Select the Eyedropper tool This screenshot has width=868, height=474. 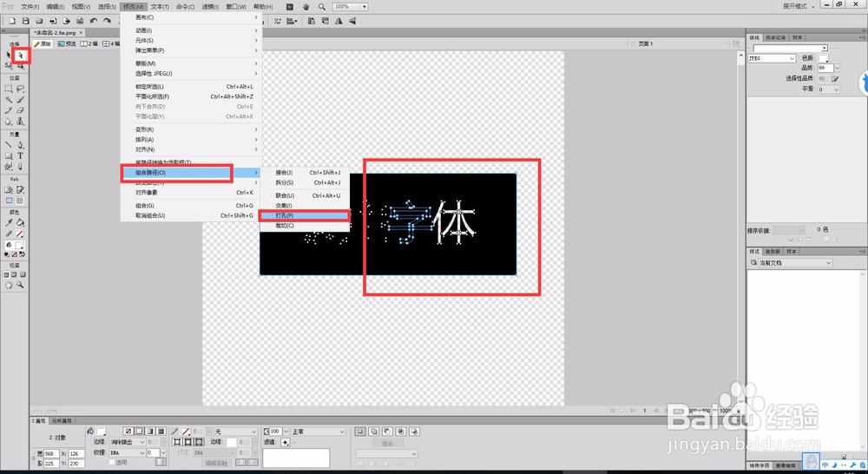(x=9, y=222)
